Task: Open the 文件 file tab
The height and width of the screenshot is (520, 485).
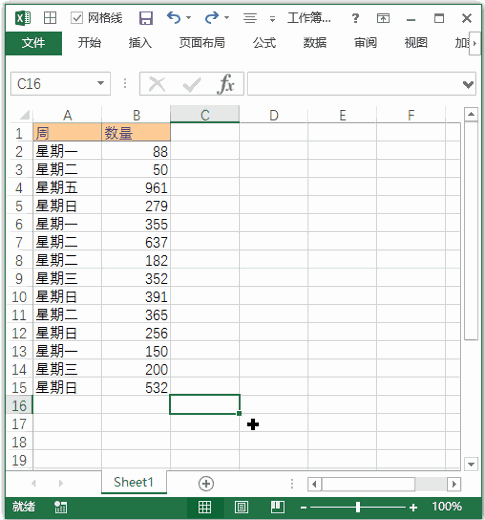Action: click(x=33, y=43)
